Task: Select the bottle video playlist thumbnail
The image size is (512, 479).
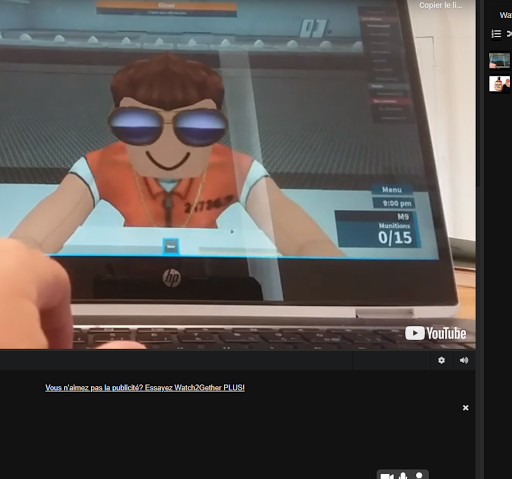Action: coord(499,83)
